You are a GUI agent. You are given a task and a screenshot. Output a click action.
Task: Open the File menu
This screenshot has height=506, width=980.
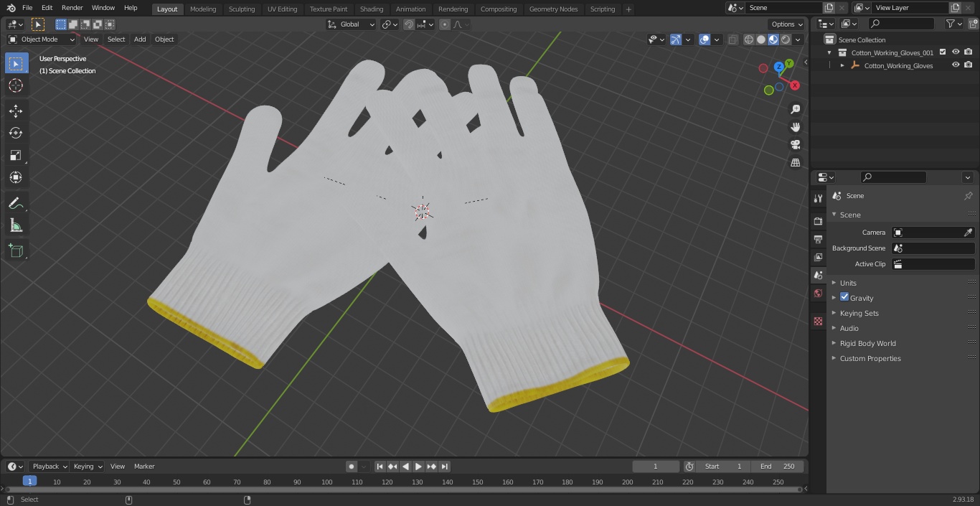27,8
